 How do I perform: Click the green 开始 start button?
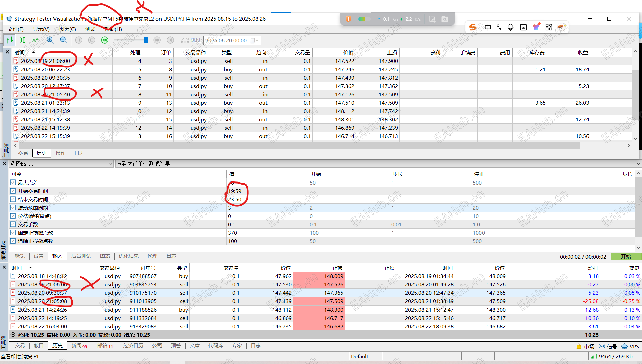[626, 257]
